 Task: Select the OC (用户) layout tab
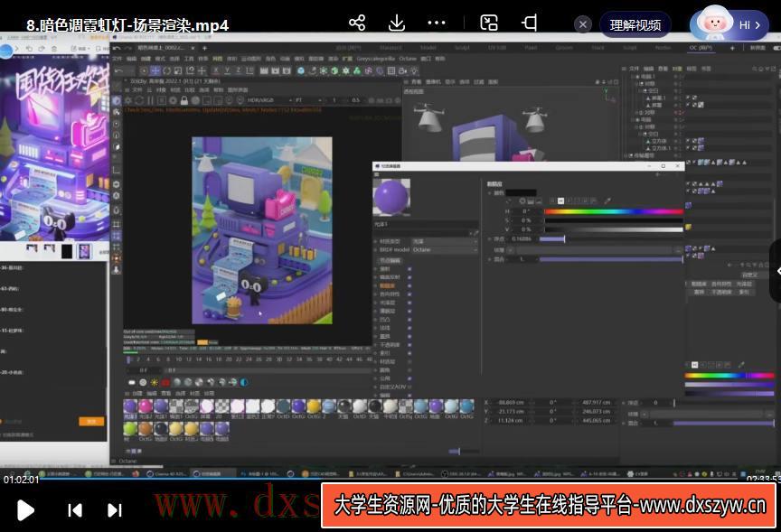(701, 48)
